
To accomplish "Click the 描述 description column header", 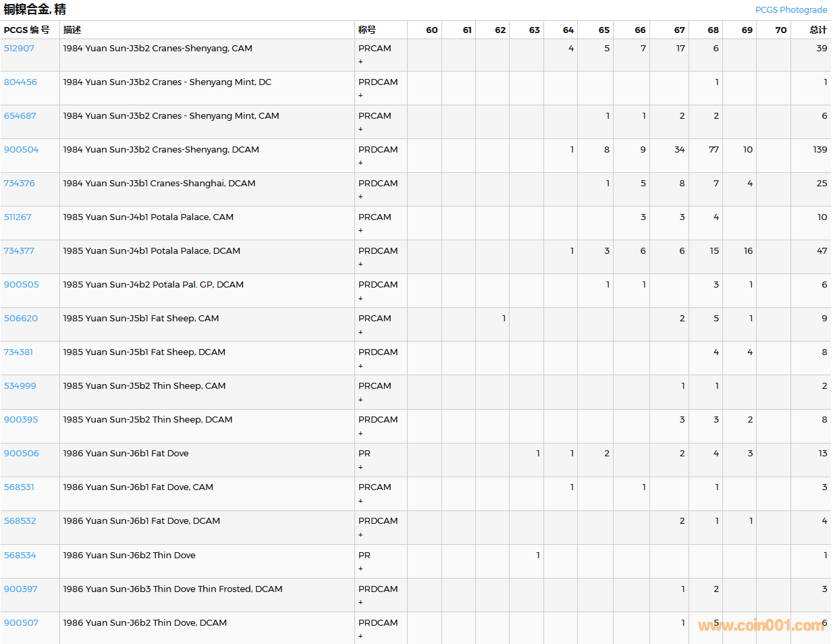I will [x=72, y=30].
